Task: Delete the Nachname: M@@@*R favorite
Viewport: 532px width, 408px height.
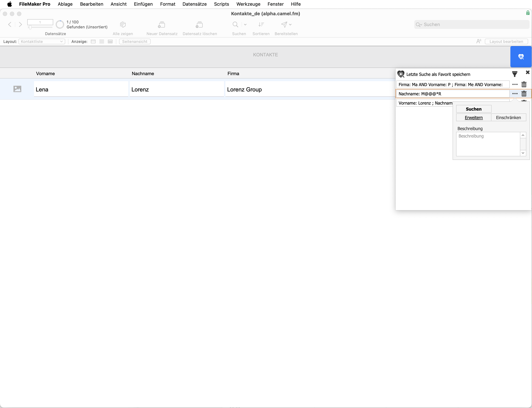Action: 524,94
